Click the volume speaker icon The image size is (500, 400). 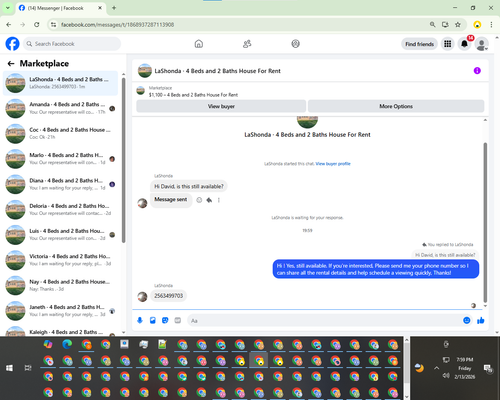[446, 376]
